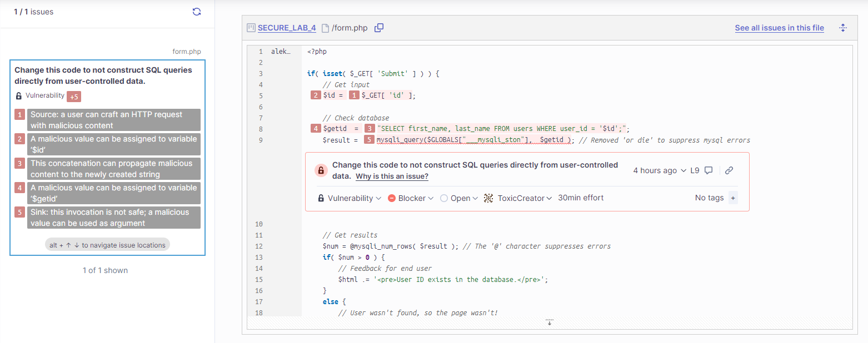
Task: Click line number 12 in the gutter
Action: click(x=258, y=246)
